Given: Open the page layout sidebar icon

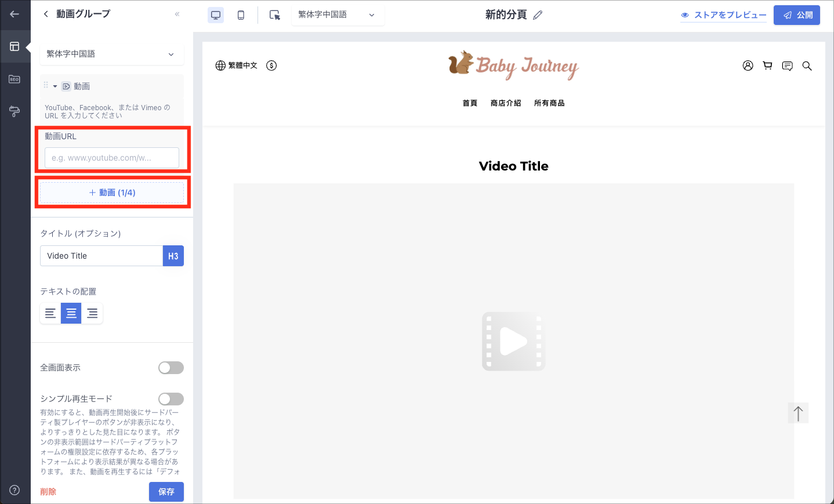Looking at the screenshot, I should point(14,46).
